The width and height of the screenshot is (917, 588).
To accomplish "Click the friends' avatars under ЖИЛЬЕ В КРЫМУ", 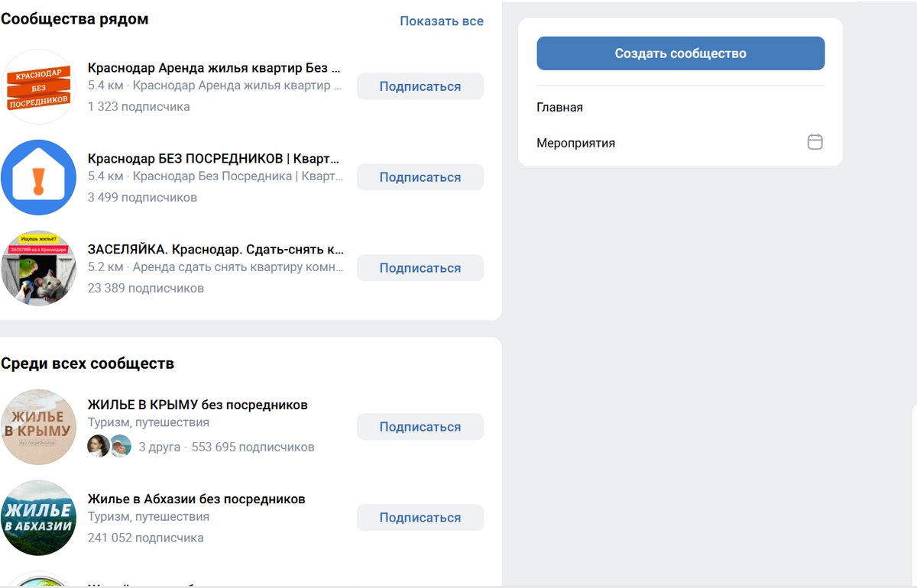I will 110,446.
